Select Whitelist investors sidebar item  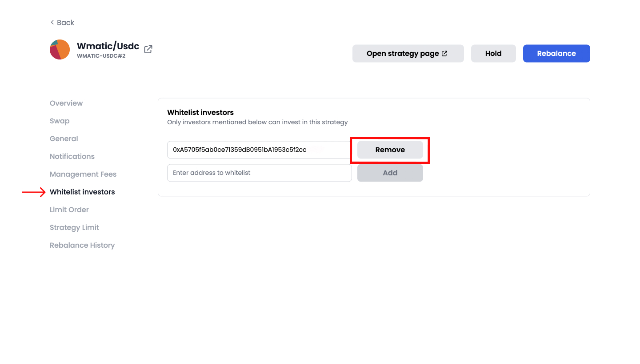click(82, 192)
